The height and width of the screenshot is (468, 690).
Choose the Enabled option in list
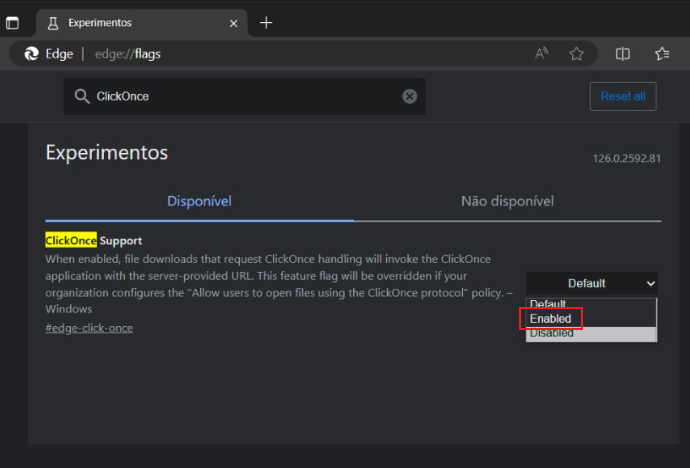click(591, 318)
